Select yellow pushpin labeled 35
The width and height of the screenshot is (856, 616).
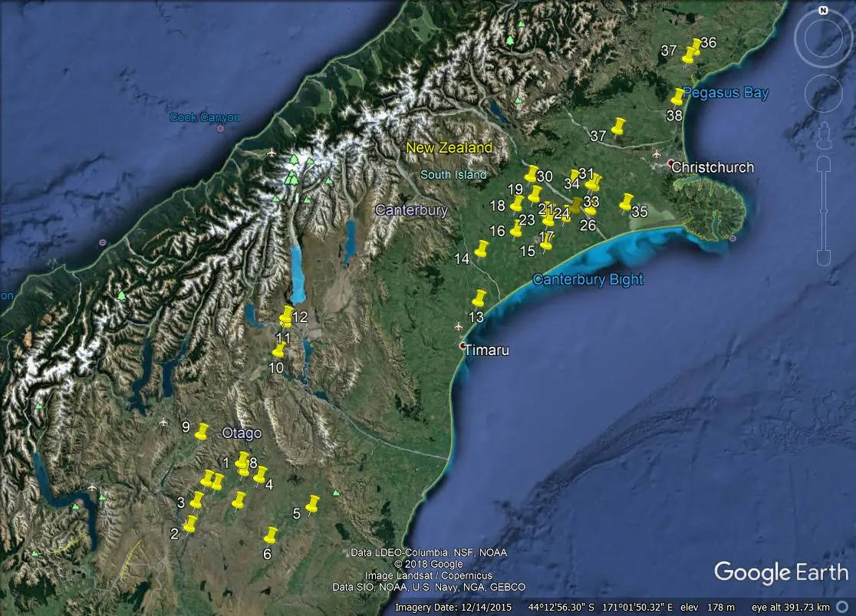pyautogui.click(x=626, y=202)
